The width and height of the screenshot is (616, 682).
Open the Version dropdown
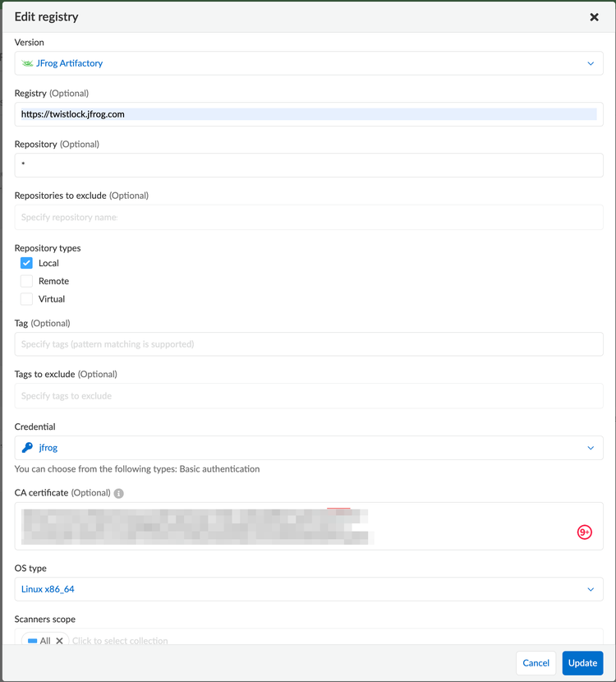[590, 63]
